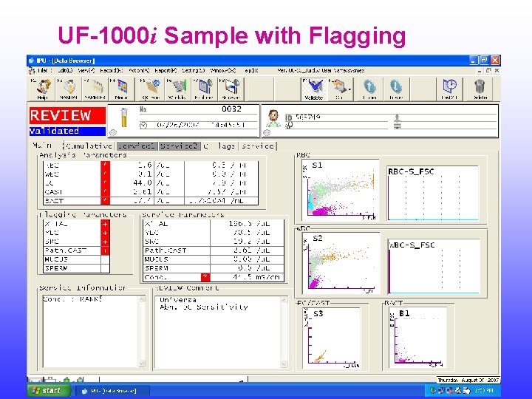Click scroll down arrow in Review Comment box
Viewport: 532px width, 399px height.
[284, 364]
